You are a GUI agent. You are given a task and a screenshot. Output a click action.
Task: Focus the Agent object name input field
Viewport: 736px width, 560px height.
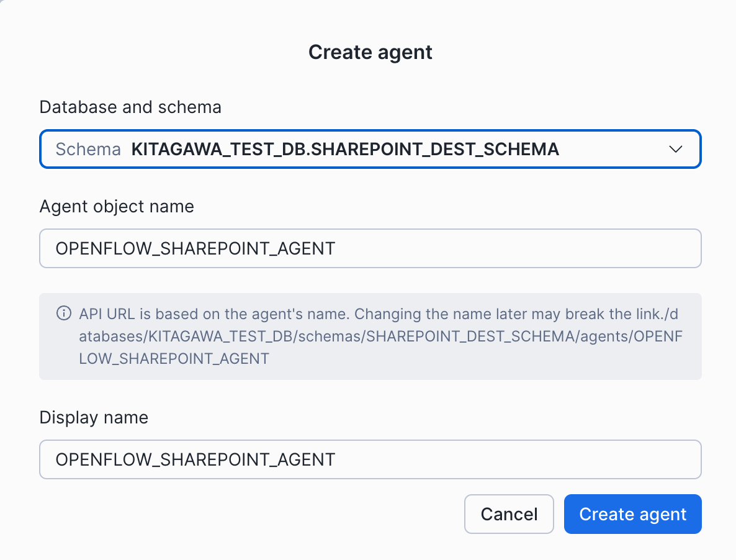tap(370, 248)
